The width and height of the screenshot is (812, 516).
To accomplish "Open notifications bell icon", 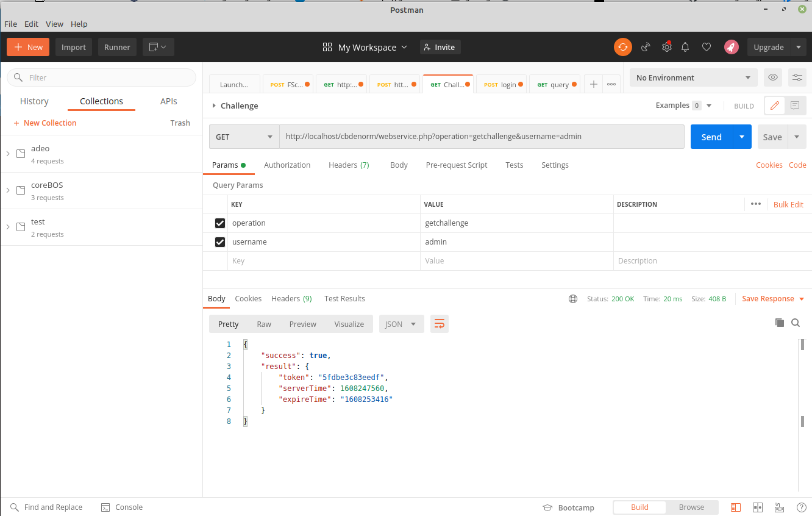I will tap(685, 47).
